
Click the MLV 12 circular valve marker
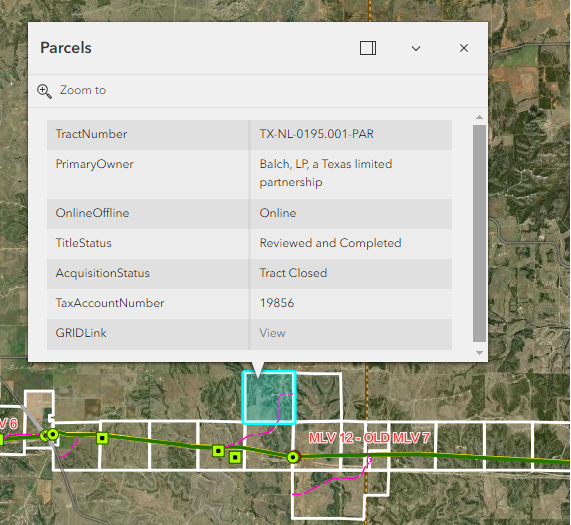click(293, 457)
